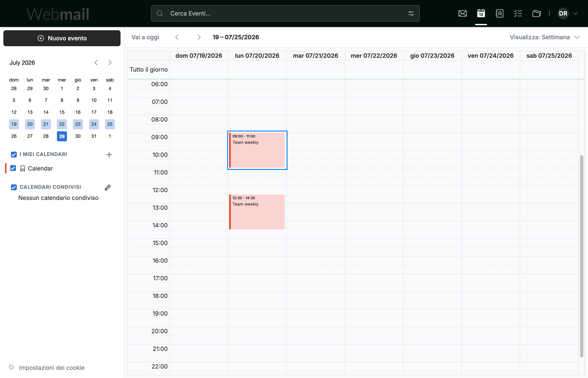Click the Calendar bookmark icon
The width and height of the screenshot is (588, 378).
pyautogui.click(x=23, y=169)
